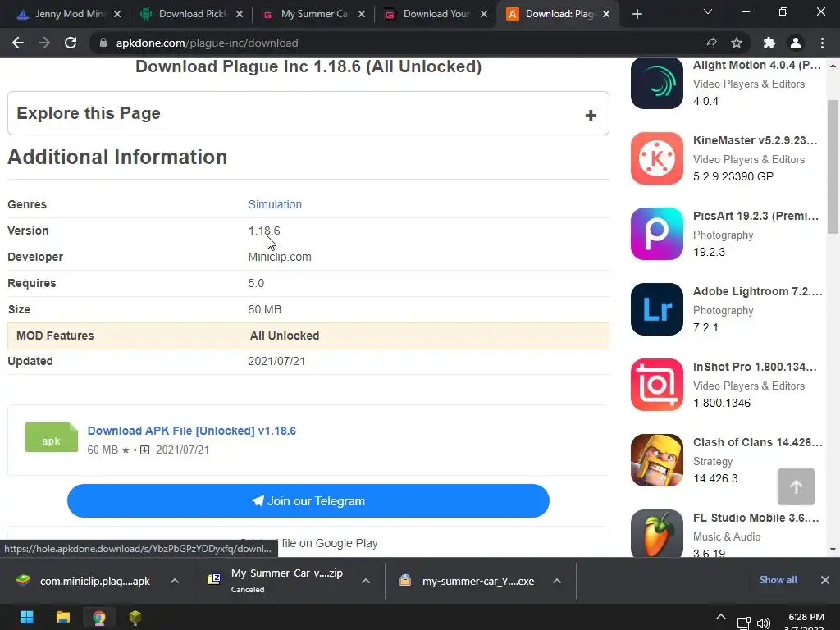
Task: Open a new tab with plus icon
Action: (x=637, y=14)
